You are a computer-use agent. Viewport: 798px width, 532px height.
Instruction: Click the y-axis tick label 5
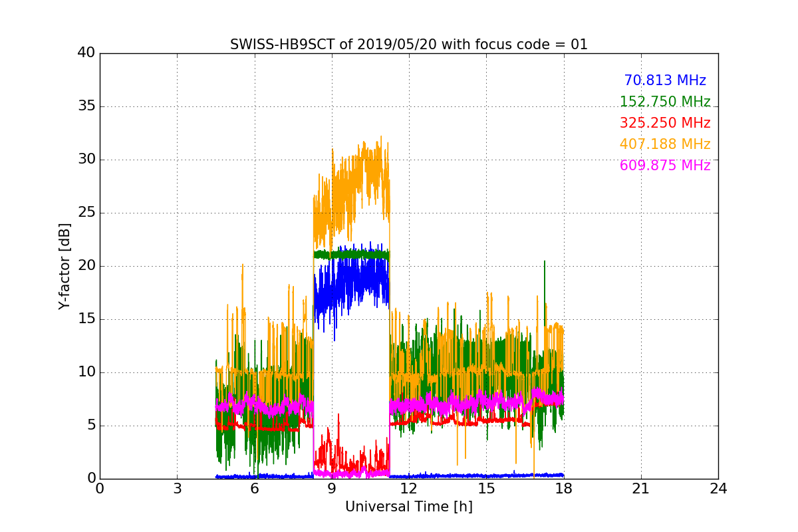[x=90, y=426]
